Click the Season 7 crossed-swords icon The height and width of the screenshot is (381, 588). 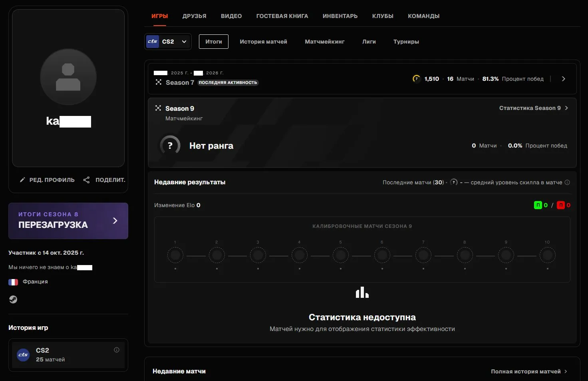pyautogui.click(x=159, y=82)
